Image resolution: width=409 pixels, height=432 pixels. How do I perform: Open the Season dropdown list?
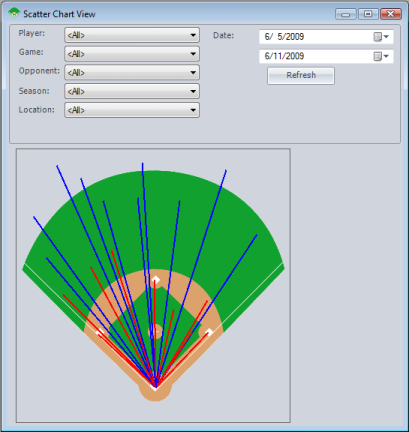click(132, 91)
